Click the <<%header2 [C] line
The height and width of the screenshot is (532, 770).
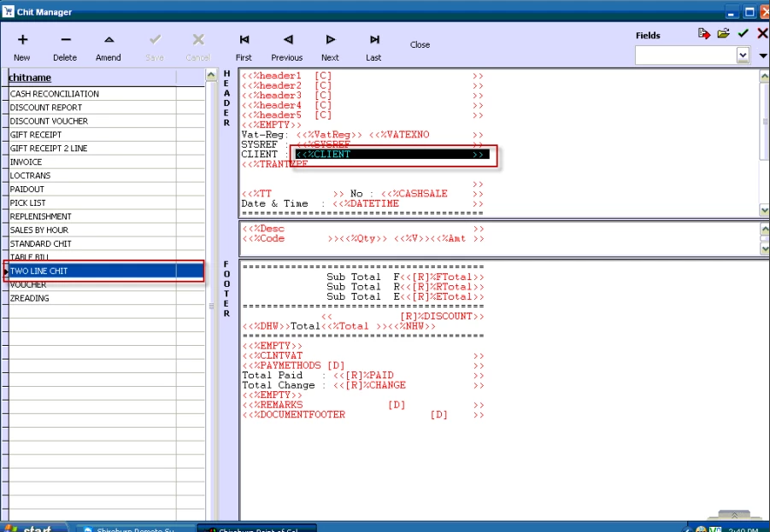pyautogui.click(x=362, y=86)
